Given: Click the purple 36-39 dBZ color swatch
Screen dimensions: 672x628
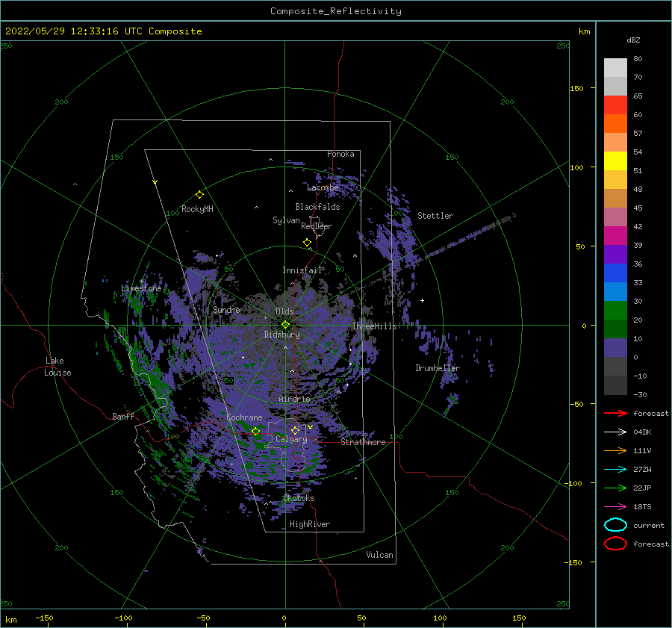Looking at the screenshot, I should tap(615, 255).
